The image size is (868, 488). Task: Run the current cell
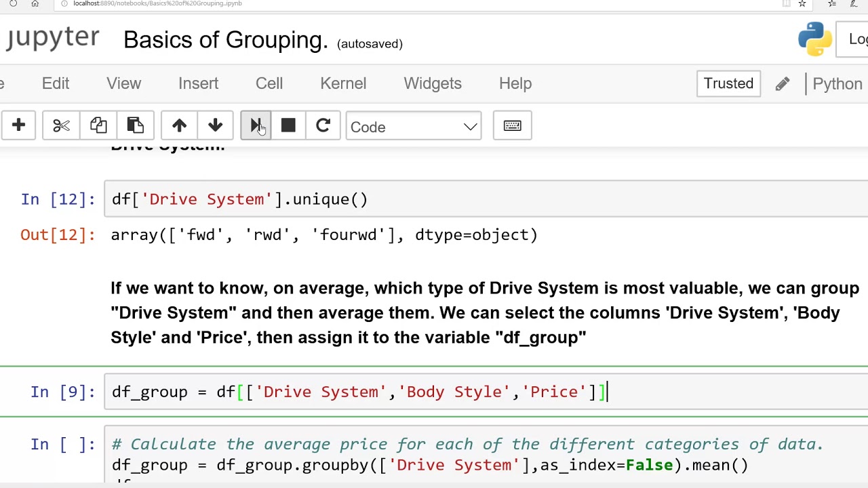tap(256, 125)
